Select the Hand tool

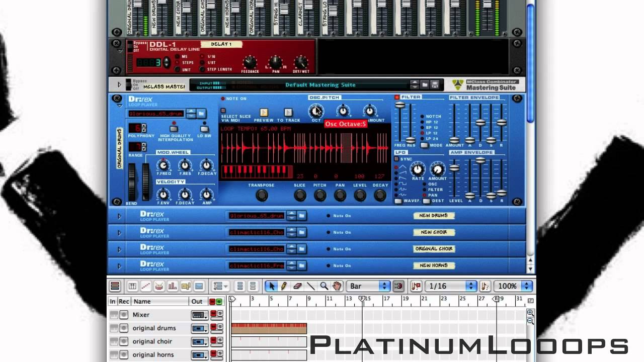click(337, 286)
